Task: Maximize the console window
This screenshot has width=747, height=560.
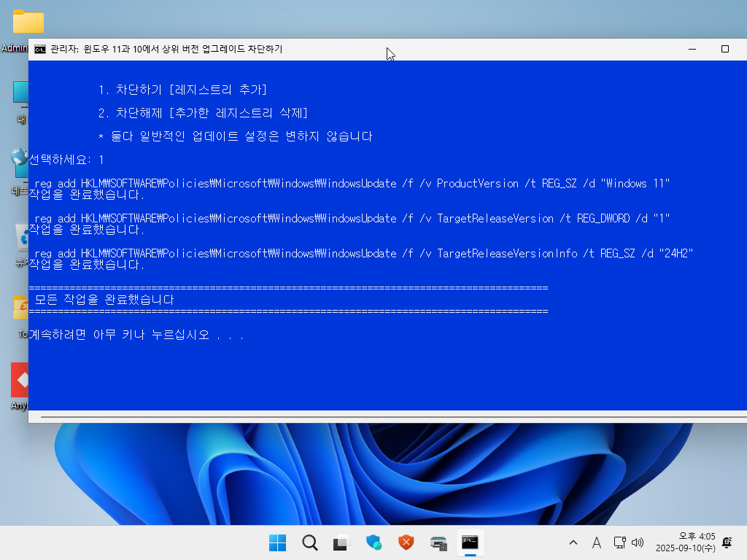Action: click(x=724, y=49)
